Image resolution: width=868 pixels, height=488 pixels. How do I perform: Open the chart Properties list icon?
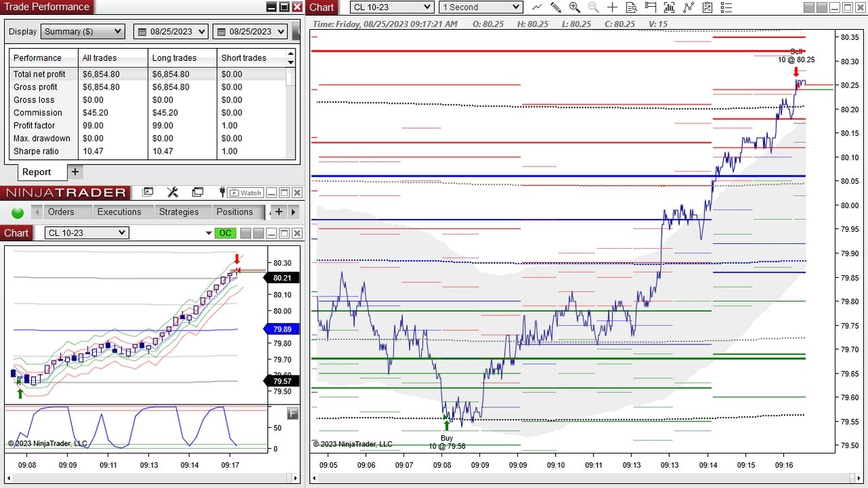(726, 7)
